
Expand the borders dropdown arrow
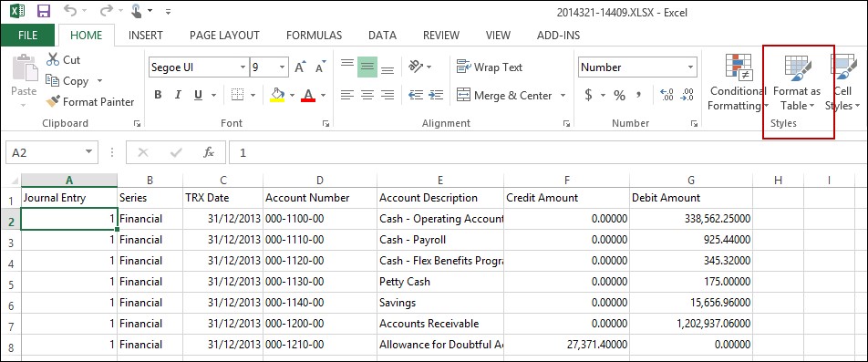pyautogui.click(x=253, y=95)
